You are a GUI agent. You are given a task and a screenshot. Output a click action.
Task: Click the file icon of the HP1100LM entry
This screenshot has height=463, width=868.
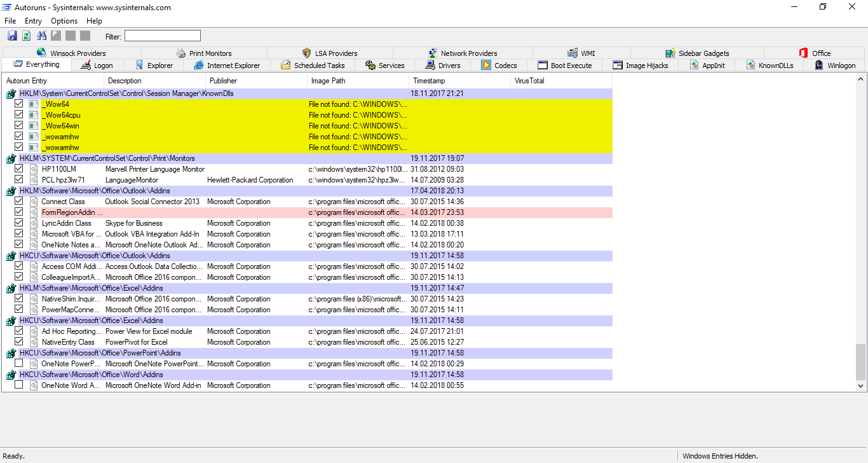pos(33,169)
